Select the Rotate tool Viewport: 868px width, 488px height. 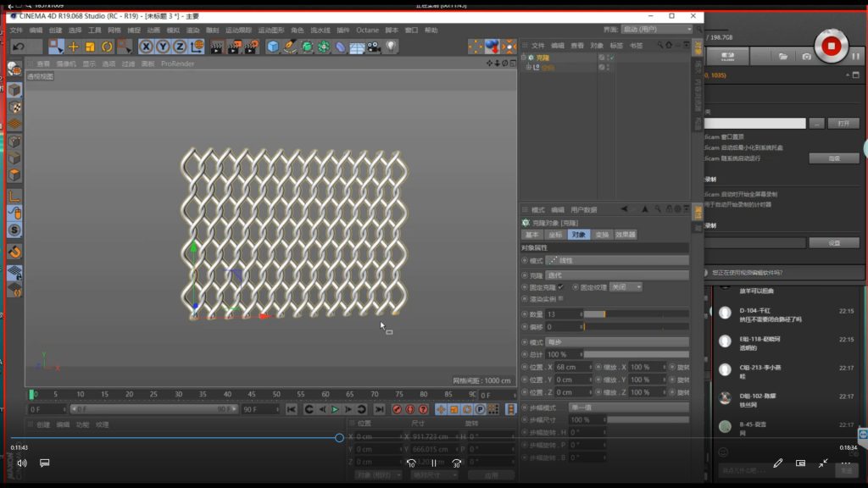pos(108,47)
